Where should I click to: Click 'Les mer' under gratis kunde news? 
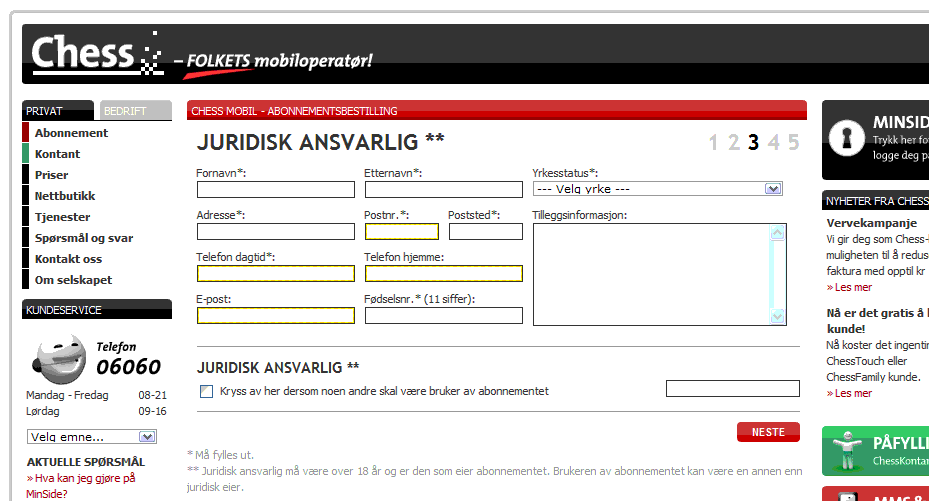[x=850, y=393]
